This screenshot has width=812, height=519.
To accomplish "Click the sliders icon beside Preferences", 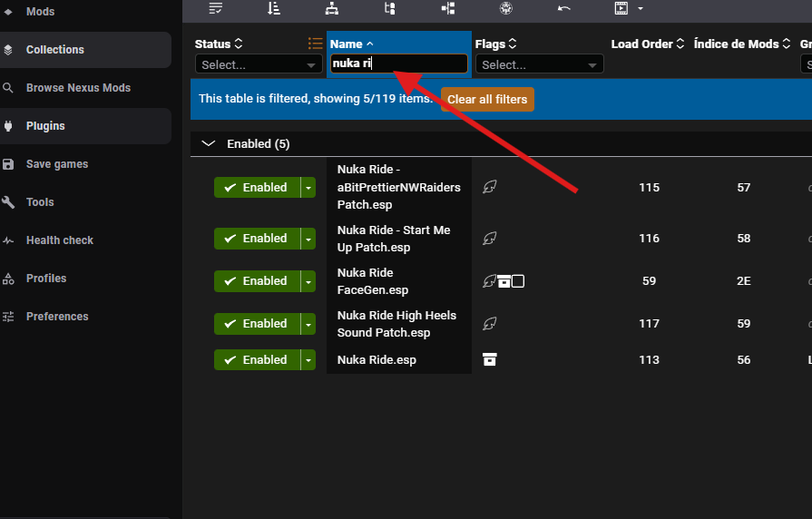I will [8, 317].
